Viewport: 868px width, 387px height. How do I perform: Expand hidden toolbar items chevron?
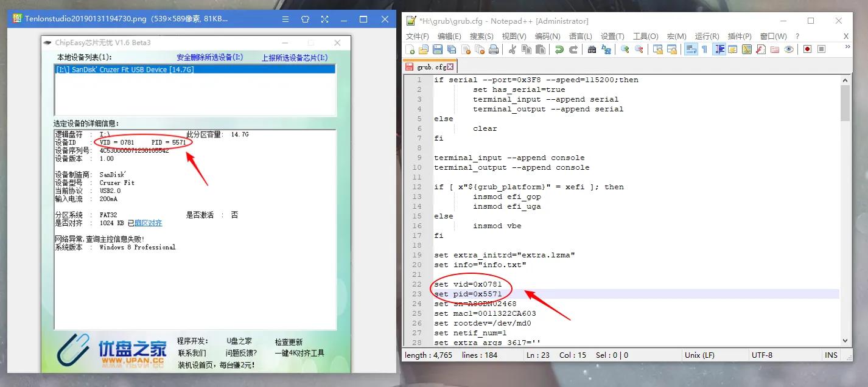point(847,47)
